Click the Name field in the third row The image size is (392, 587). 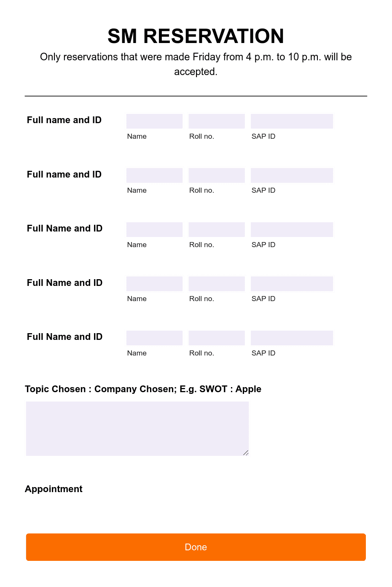(154, 229)
